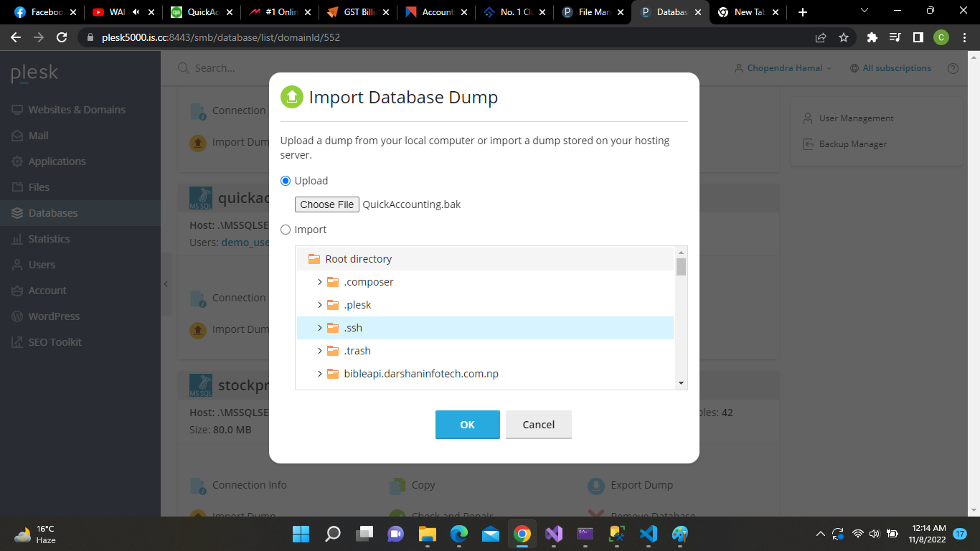Expand the .plesk folder chevron
The image size is (980, 551).
point(320,305)
